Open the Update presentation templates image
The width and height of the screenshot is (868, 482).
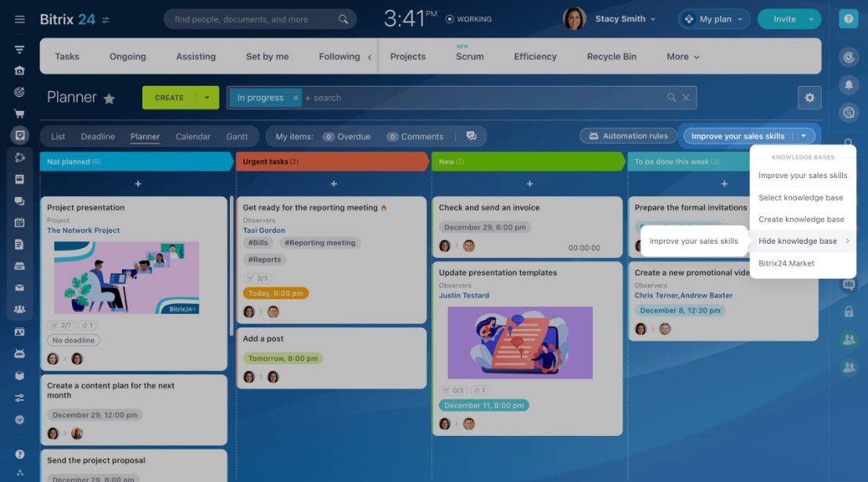coord(520,343)
